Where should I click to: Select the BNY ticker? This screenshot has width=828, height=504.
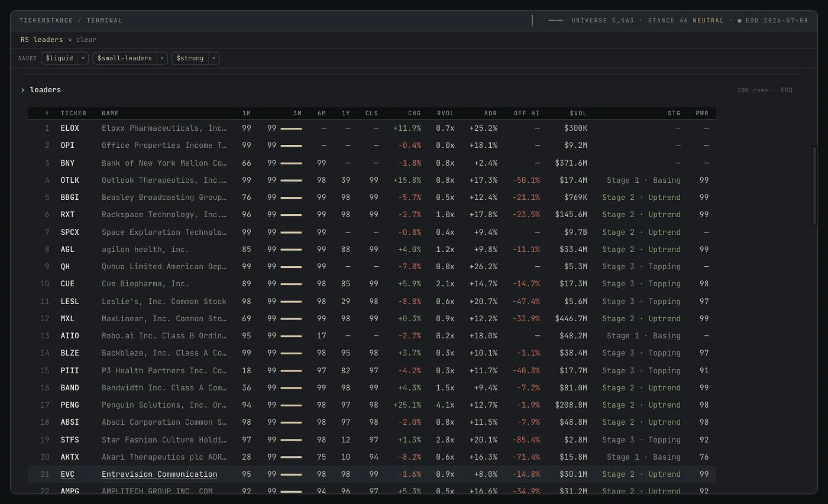pyautogui.click(x=67, y=163)
